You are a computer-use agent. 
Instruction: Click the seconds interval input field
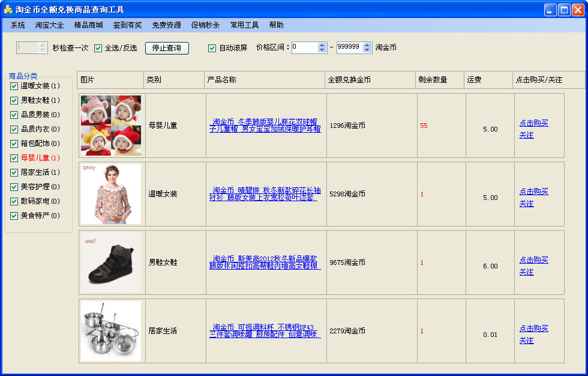[x=27, y=47]
